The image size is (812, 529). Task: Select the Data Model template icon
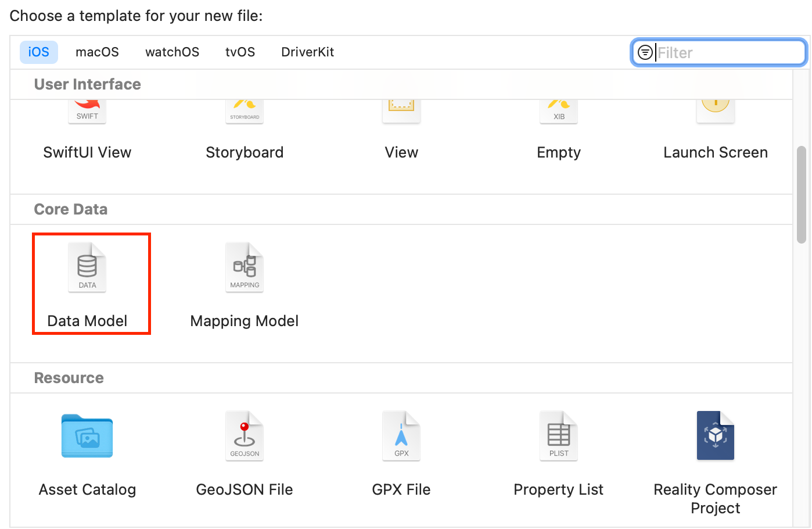coord(87,267)
